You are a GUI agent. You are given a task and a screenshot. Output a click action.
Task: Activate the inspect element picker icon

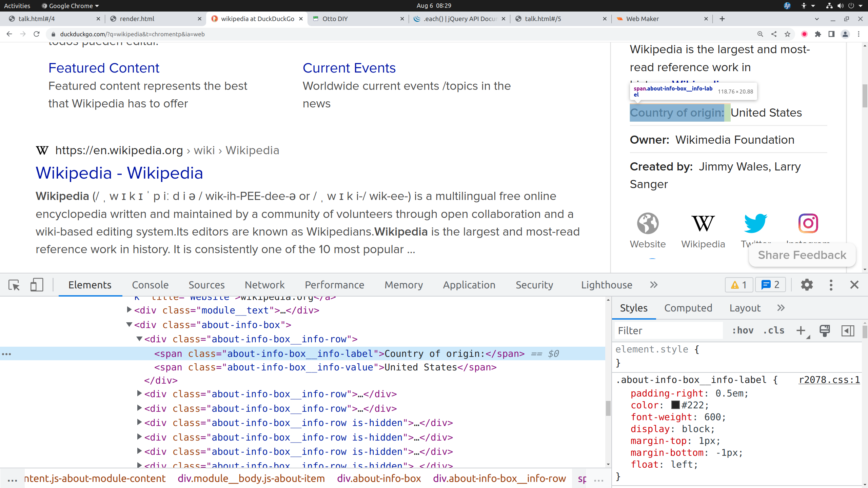coord(14,285)
